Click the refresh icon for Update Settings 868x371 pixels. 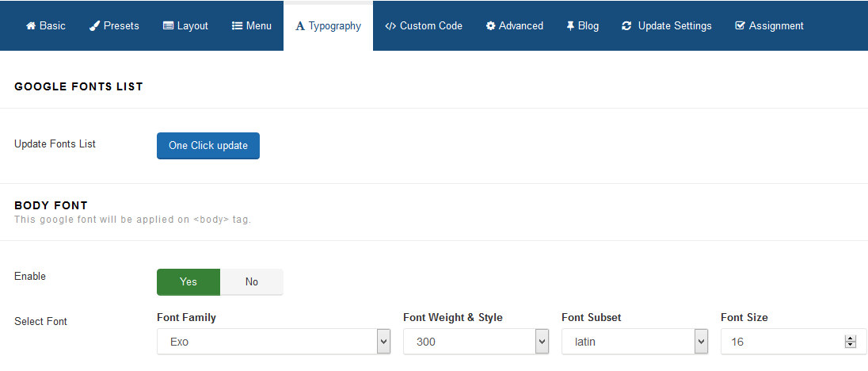pyautogui.click(x=626, y=25)
